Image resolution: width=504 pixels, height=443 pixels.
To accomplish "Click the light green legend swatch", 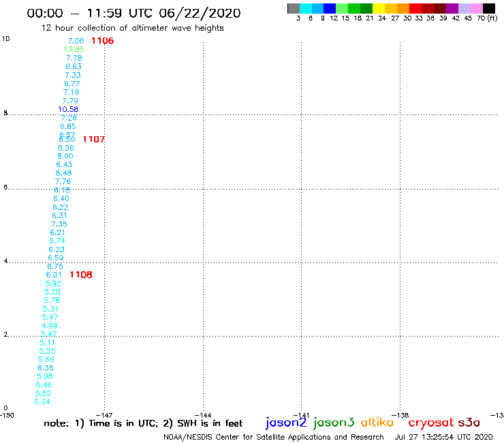I will pos(342,8).
